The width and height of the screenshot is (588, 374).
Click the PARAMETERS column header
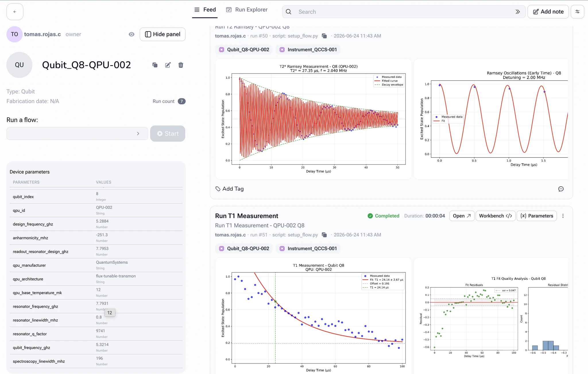point(26,182)
